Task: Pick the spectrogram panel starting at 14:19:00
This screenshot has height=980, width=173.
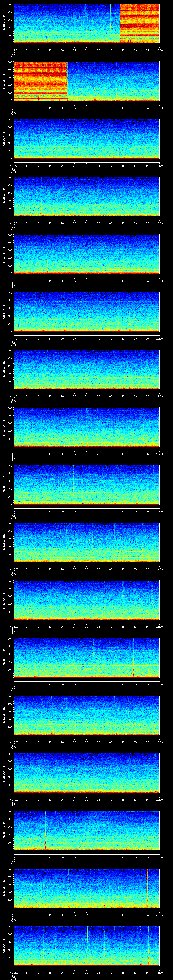Action: (87, 312)
